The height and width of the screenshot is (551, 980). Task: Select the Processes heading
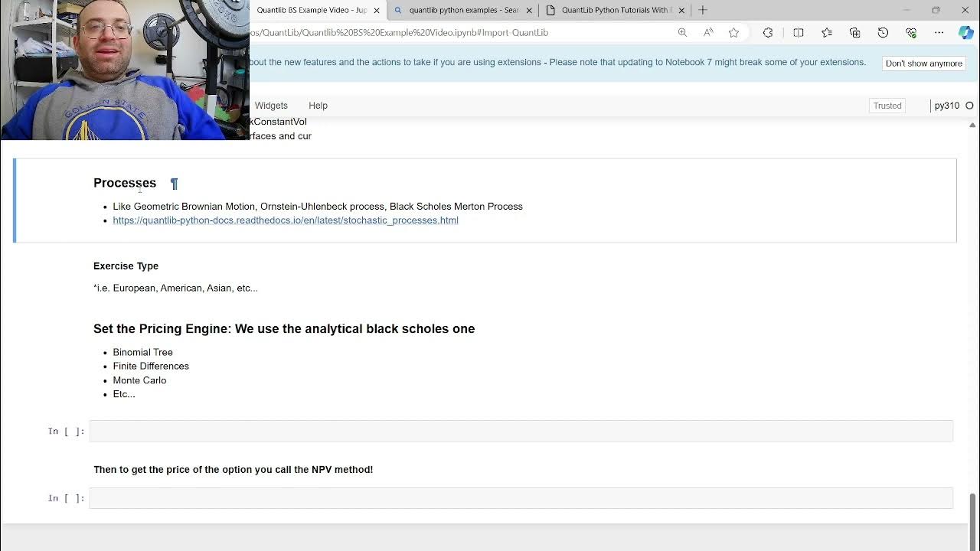click(x=125, y=183)
